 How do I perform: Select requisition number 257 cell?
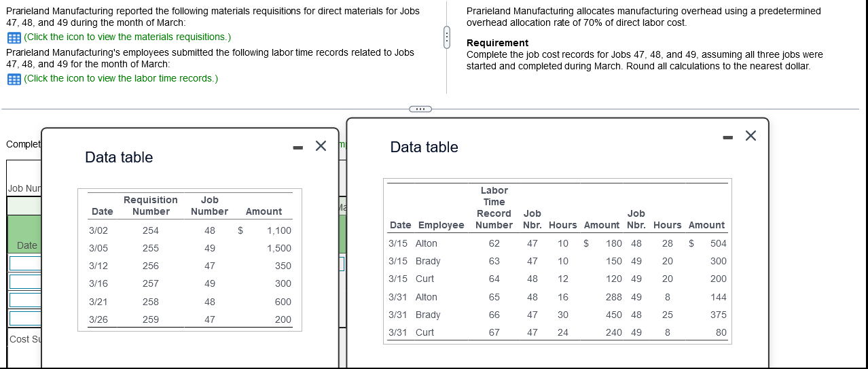(151, 284)
